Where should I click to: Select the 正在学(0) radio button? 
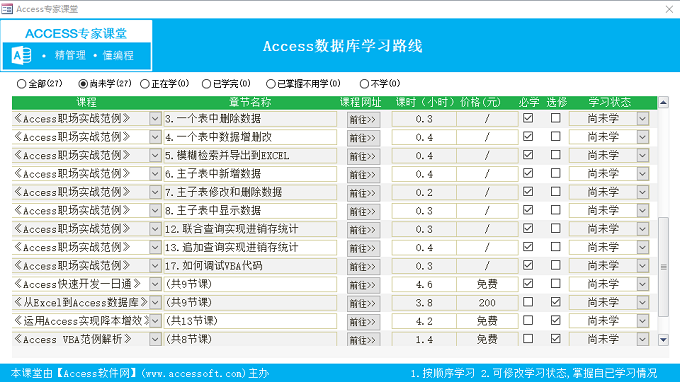[145, 84]
